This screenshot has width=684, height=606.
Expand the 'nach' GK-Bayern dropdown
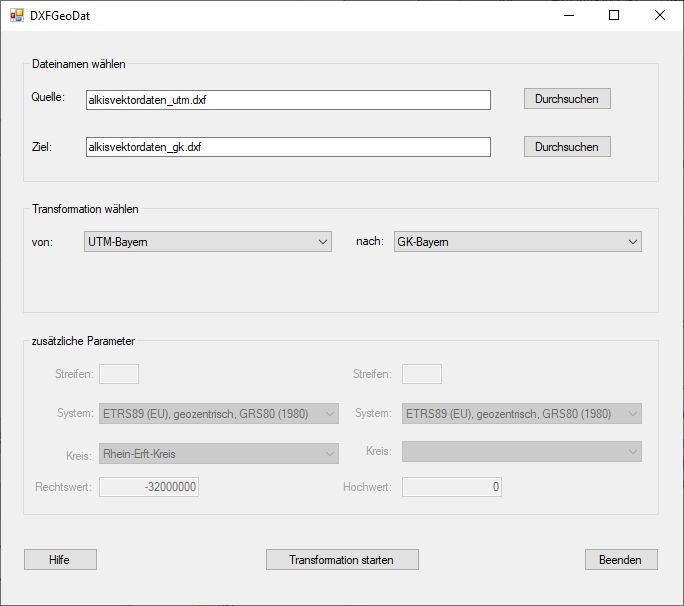tap(517, 242)
